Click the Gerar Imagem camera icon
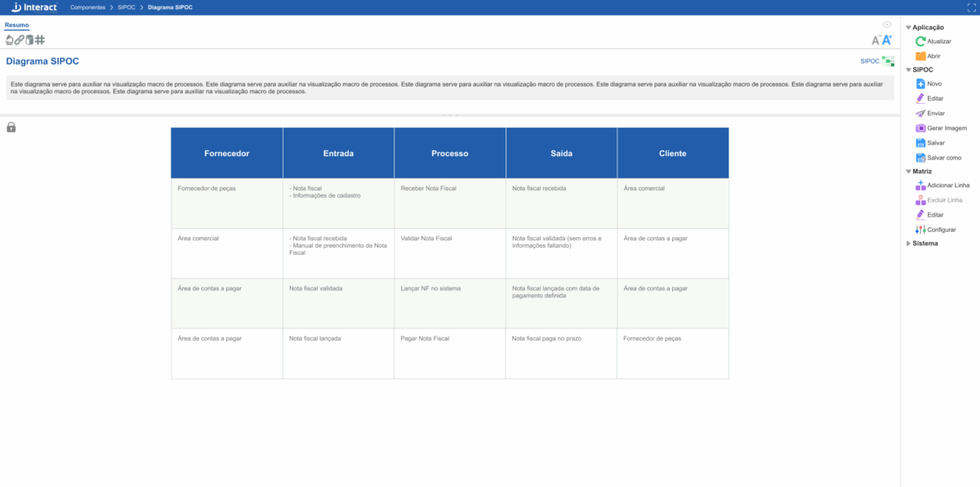This screenshot has height=487, width=980. point(920,127)
